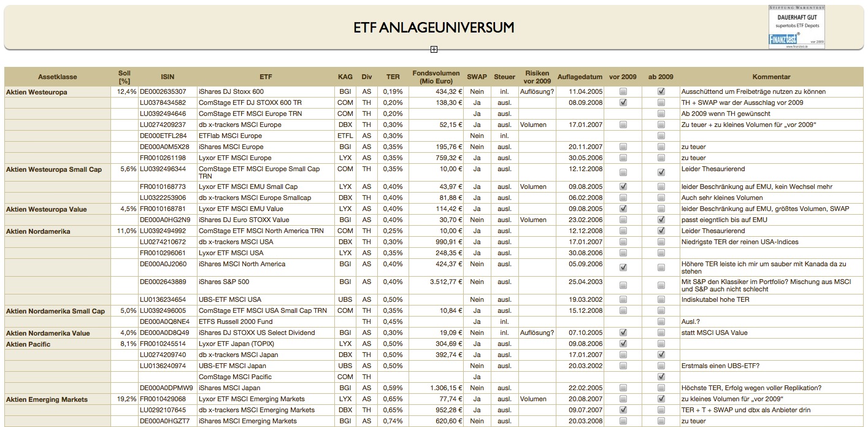Select the 'Aktien Emerging Markets' cell
Screen dimensions: 868x427
(x=58, y=399)
